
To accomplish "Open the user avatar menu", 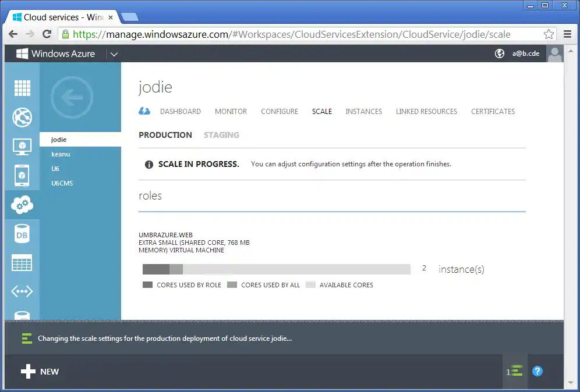I will point(554,54).
